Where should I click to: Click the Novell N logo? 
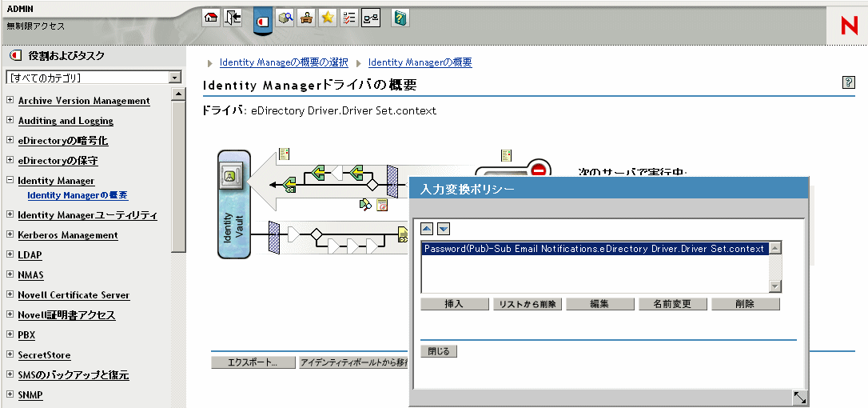point(849,26)
